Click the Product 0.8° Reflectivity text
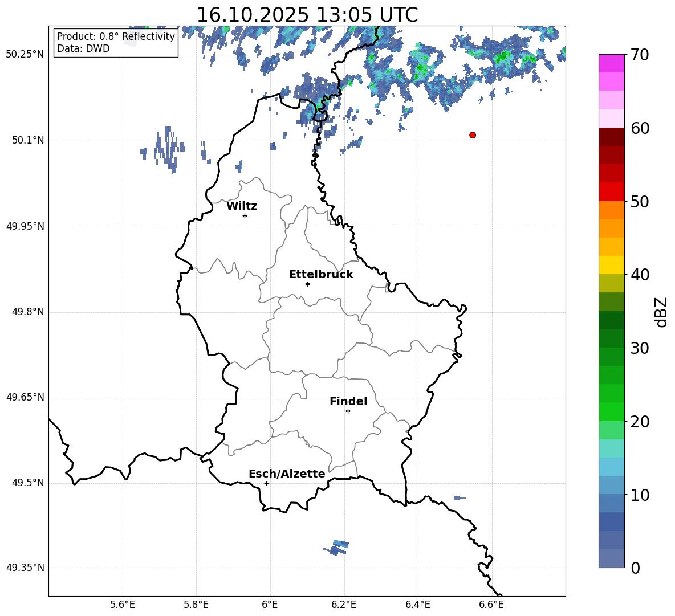 point(116,36)
